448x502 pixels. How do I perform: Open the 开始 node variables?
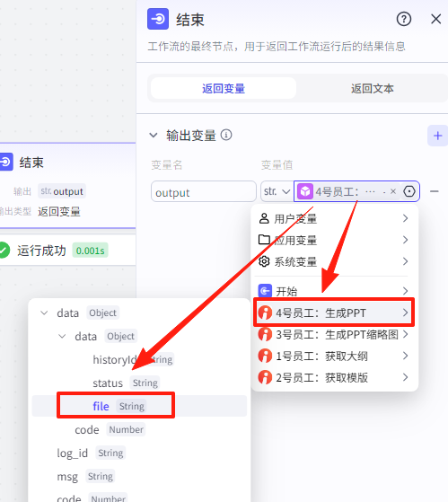coord(334,291)
